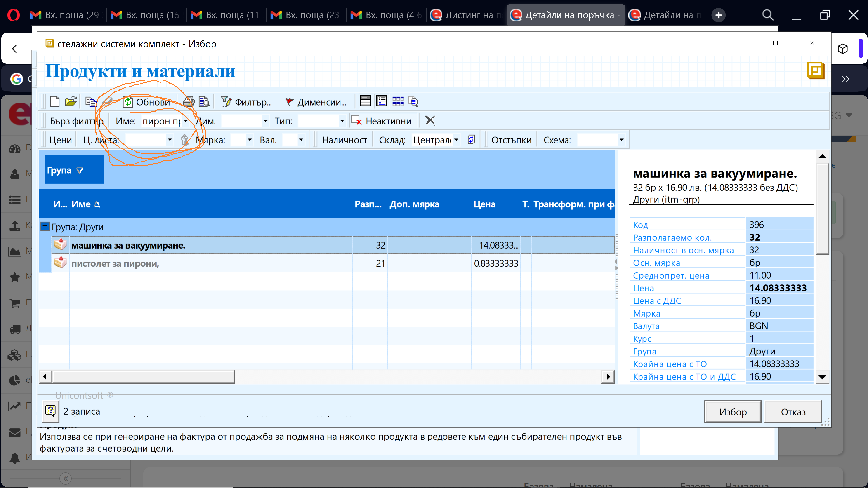This screenshot has height=488, width=868.
Task: Click the Група grouping header chip
Action: (x=74, y=169)
